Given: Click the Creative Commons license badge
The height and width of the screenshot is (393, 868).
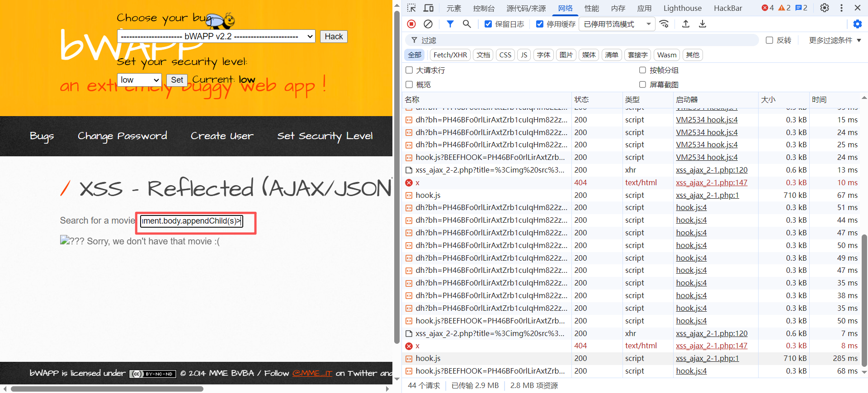Looking at the screenshot, I should point(153,374).
